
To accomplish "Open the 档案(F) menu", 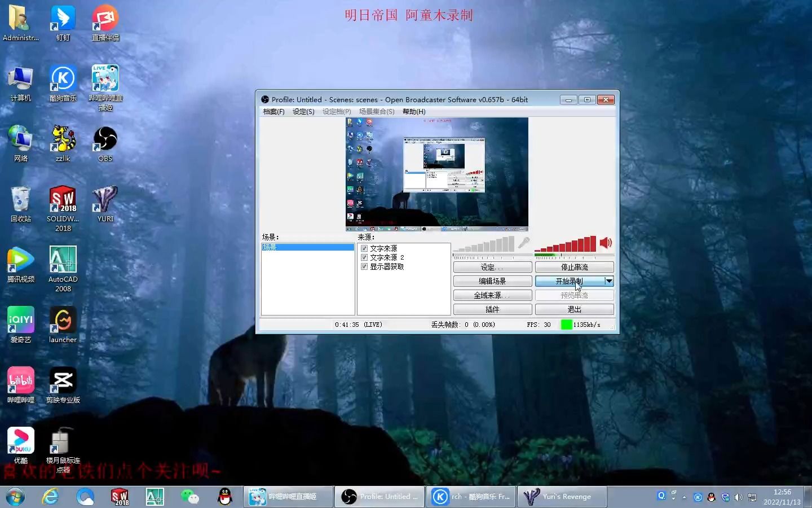I will point(274,112).
